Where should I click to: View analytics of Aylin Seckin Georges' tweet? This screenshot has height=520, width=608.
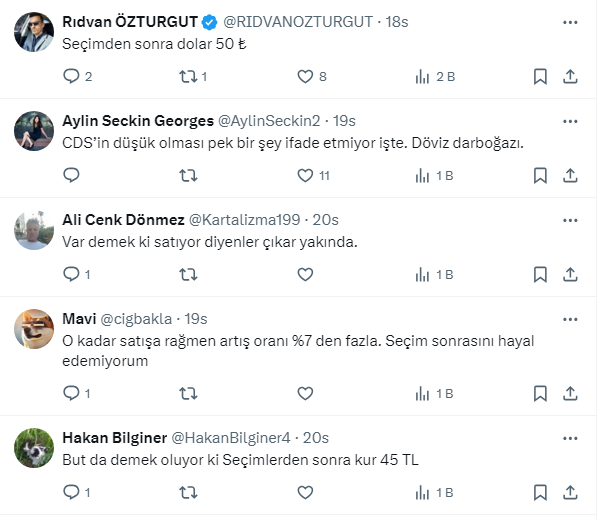421,175
